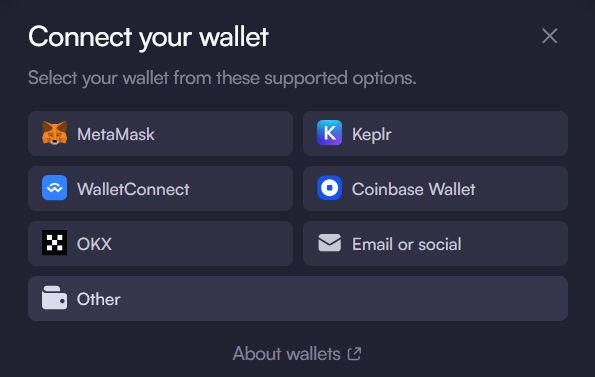
Task: Pick the Coinbase Wallet label
Action: (x=413, y=189)
